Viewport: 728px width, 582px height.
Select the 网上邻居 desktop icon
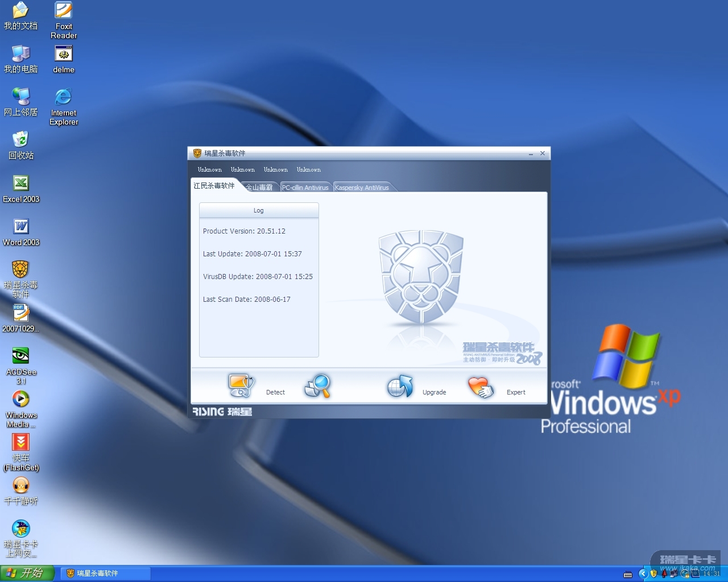[x=21, y=102]
